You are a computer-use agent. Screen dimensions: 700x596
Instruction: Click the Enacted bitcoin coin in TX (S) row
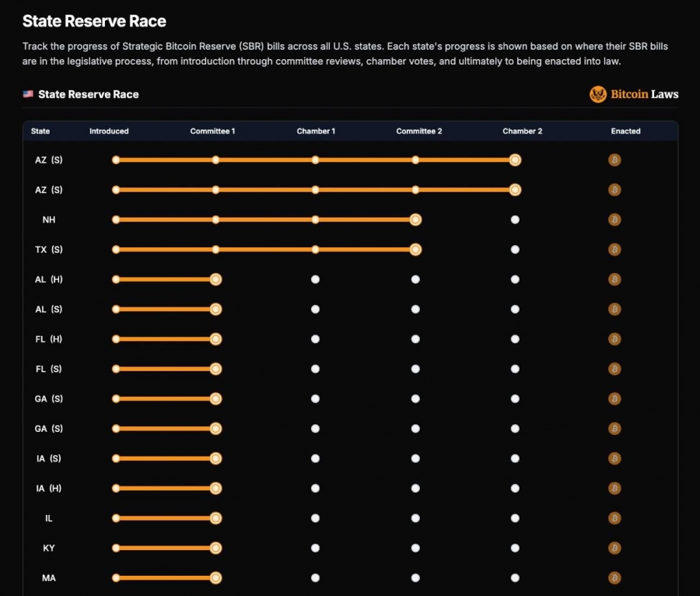614,250
